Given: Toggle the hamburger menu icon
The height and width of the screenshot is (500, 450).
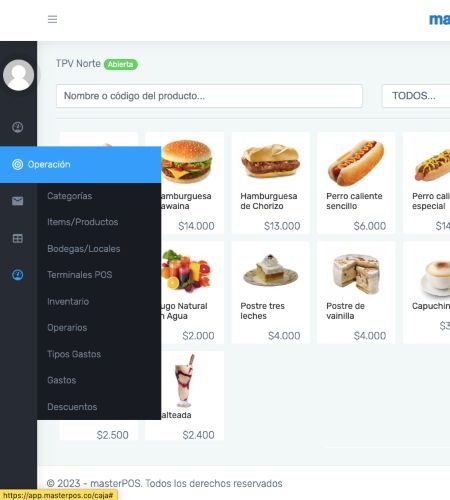Looking at the screenshot, I should coord(52,19).
